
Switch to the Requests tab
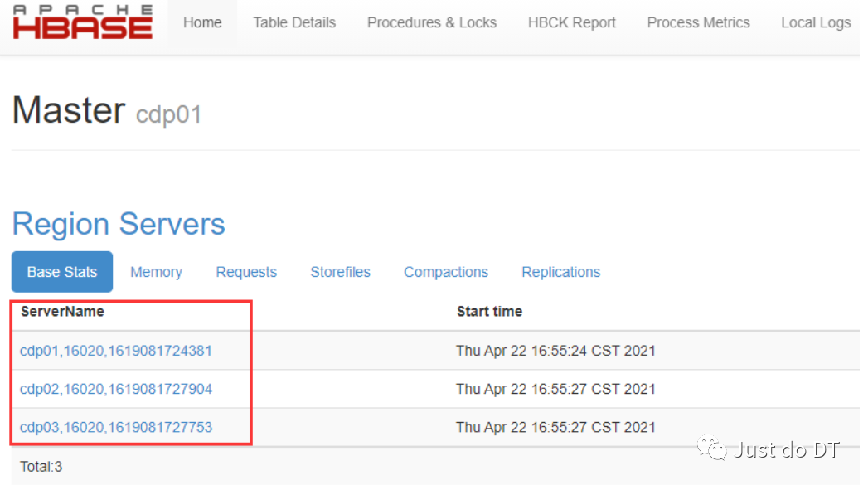click(246, 272)
